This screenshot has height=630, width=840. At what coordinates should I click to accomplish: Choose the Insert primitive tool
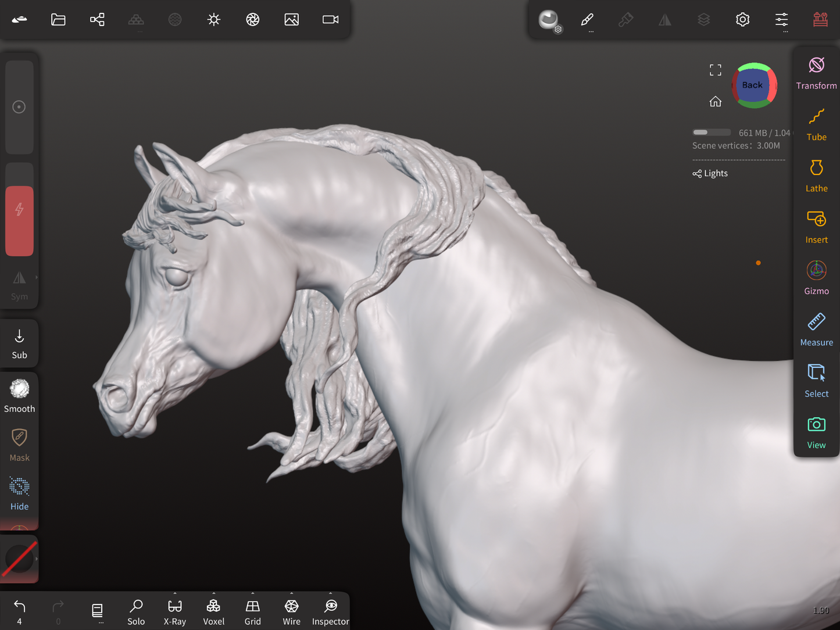click(x=816, y=227)
